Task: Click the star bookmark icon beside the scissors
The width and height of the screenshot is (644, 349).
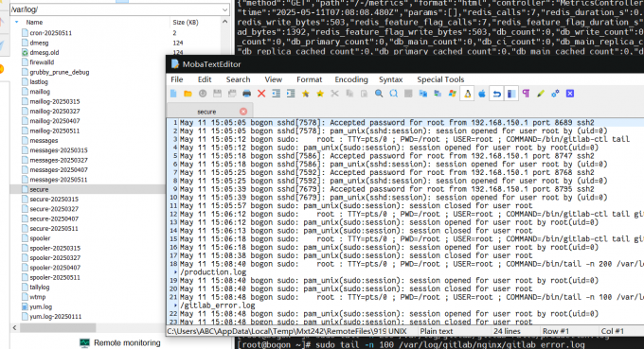Action: 320,94
